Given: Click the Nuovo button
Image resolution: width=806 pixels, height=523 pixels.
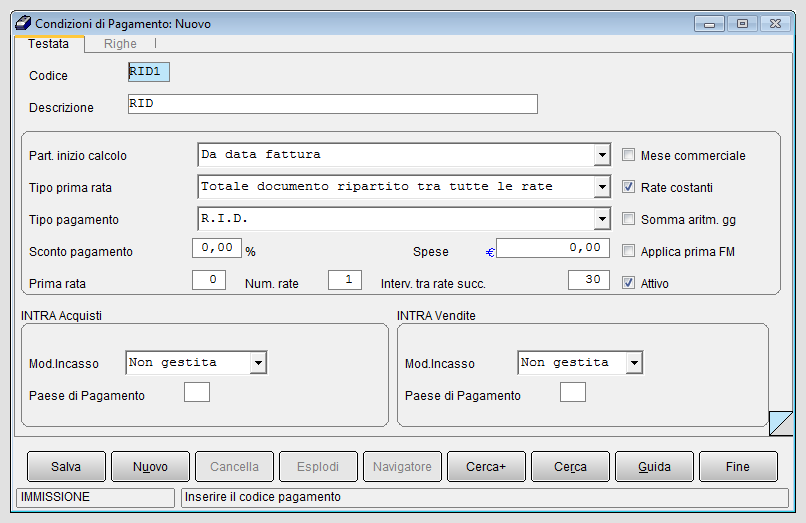Looking at the screenshot, I should click(x=150, y=466).
